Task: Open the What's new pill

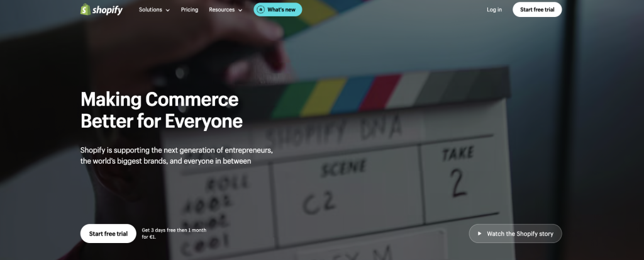Action: pos(277,9)
